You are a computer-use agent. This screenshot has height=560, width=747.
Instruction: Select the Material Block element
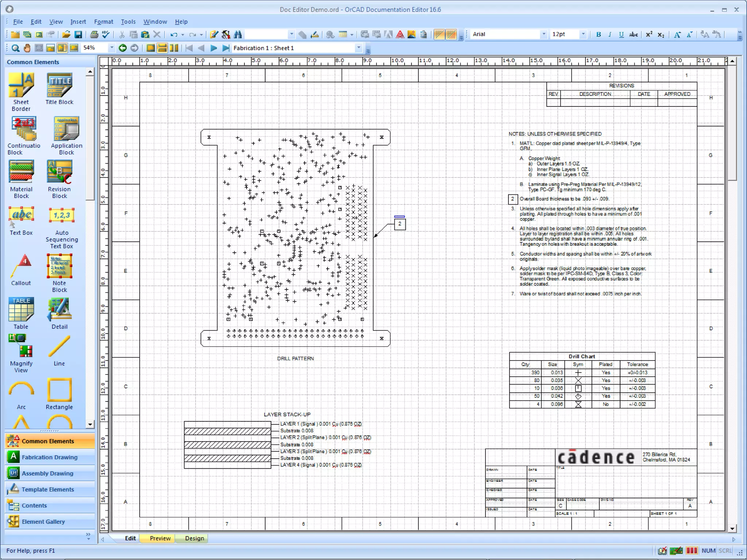pyautogui.click(x=21, y=179)
